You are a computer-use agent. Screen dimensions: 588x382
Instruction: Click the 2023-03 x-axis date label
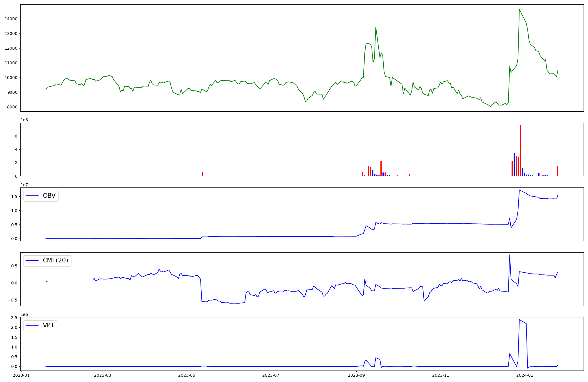(x=103, y=375)
